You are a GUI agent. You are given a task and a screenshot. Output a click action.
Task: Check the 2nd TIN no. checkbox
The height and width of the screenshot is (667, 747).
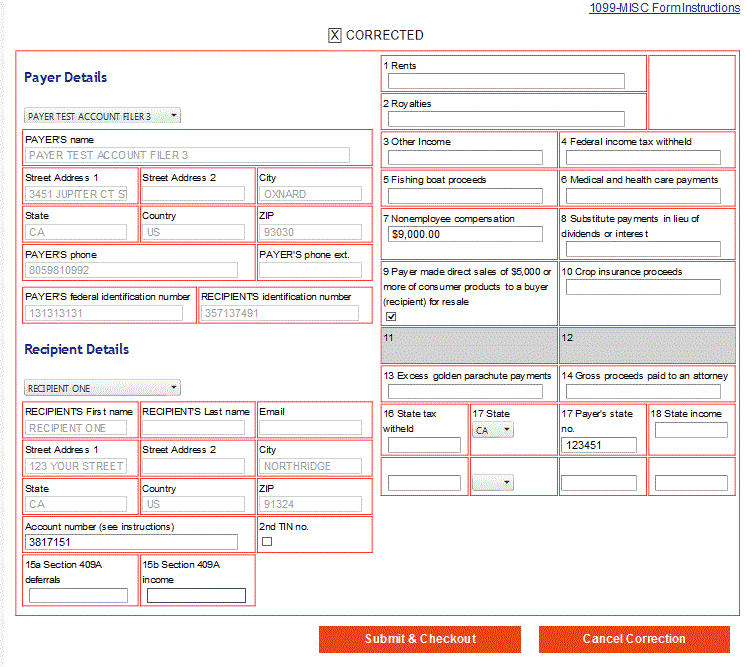pyautogui.click(x=267, y=541)
